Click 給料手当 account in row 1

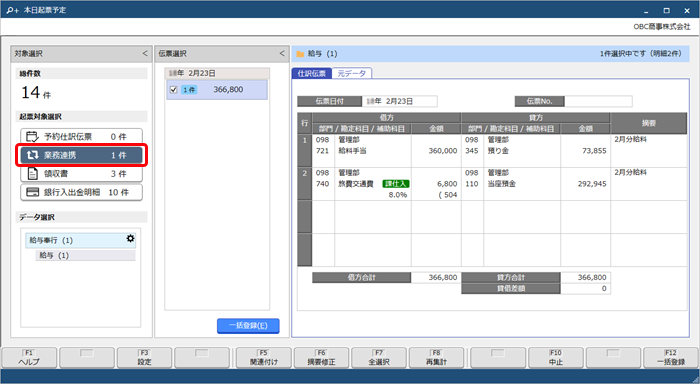coord(352,151)
